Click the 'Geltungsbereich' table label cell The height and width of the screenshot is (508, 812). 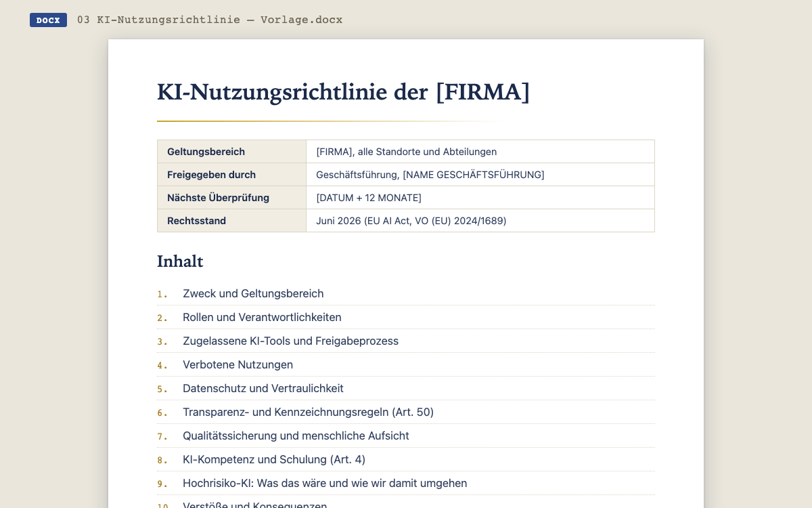click(232, 152)
